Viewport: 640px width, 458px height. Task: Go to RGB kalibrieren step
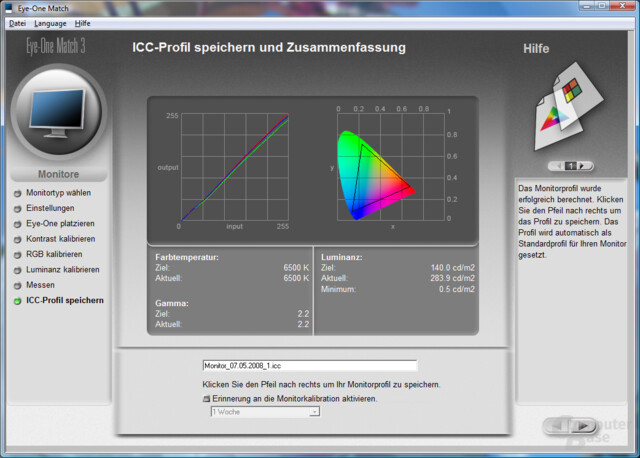(x=54, y=254)
